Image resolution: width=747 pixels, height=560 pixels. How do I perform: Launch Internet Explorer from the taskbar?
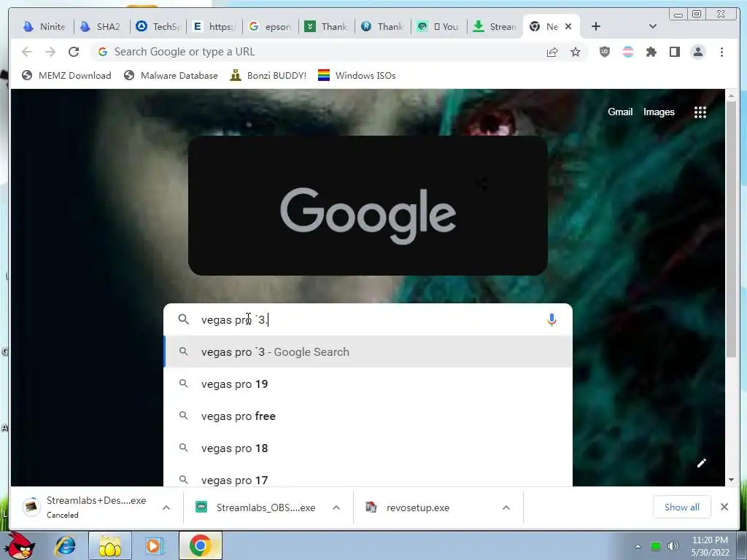[65, 545]
